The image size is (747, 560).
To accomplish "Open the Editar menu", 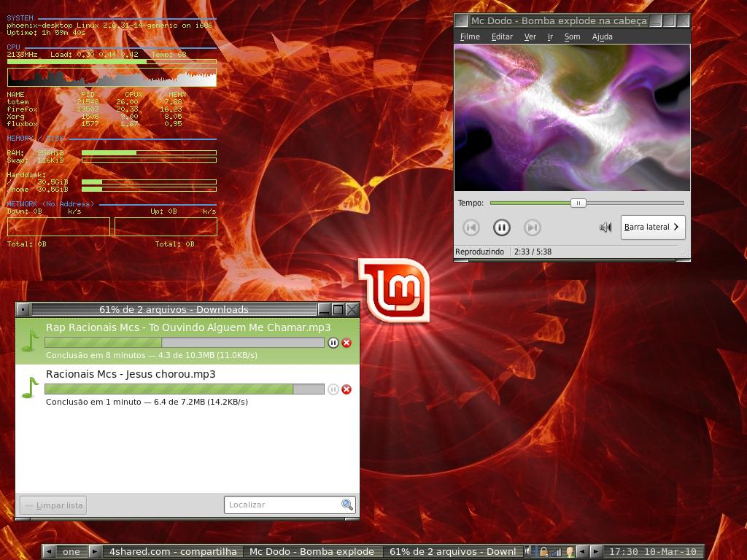I will (x=502, y=36).
